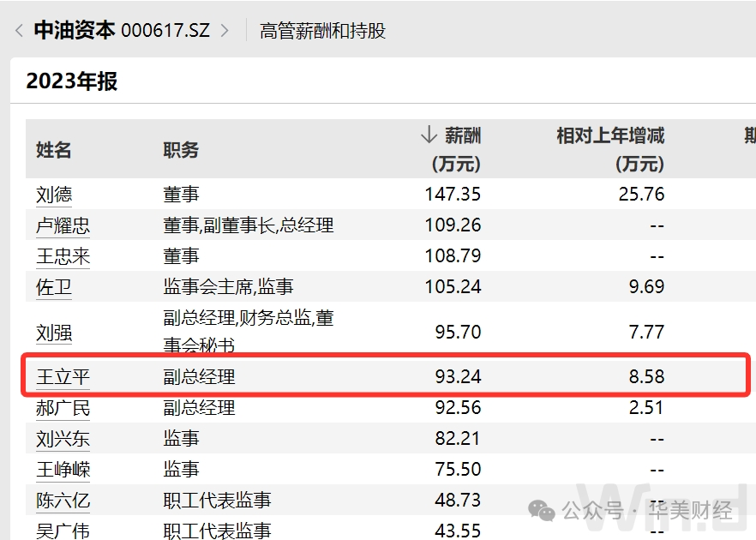Open 郝广民 name link
This screenshot has height=540, width=756.
(x=63, y=408)
